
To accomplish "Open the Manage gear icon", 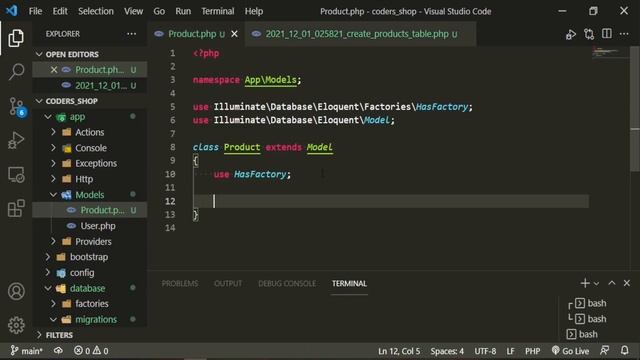I will [16, 325].
